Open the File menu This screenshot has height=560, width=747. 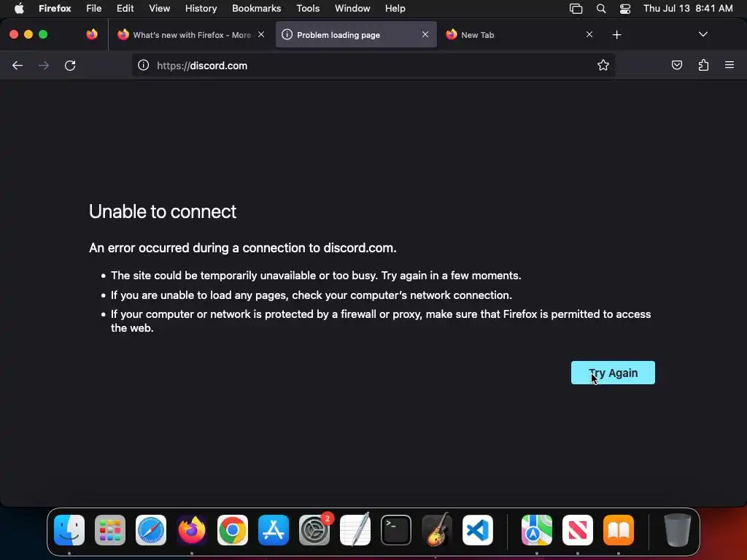(x=93, y=9)
